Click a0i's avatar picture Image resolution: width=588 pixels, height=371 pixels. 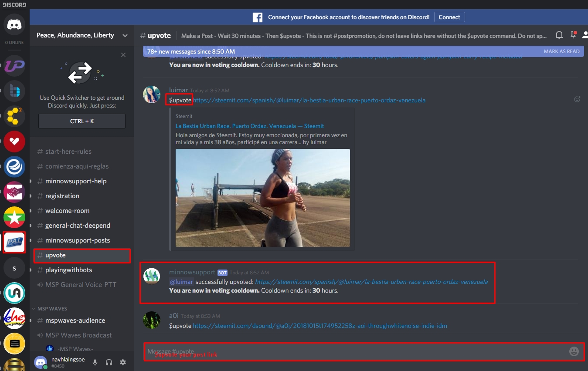(x=152, y=320)
